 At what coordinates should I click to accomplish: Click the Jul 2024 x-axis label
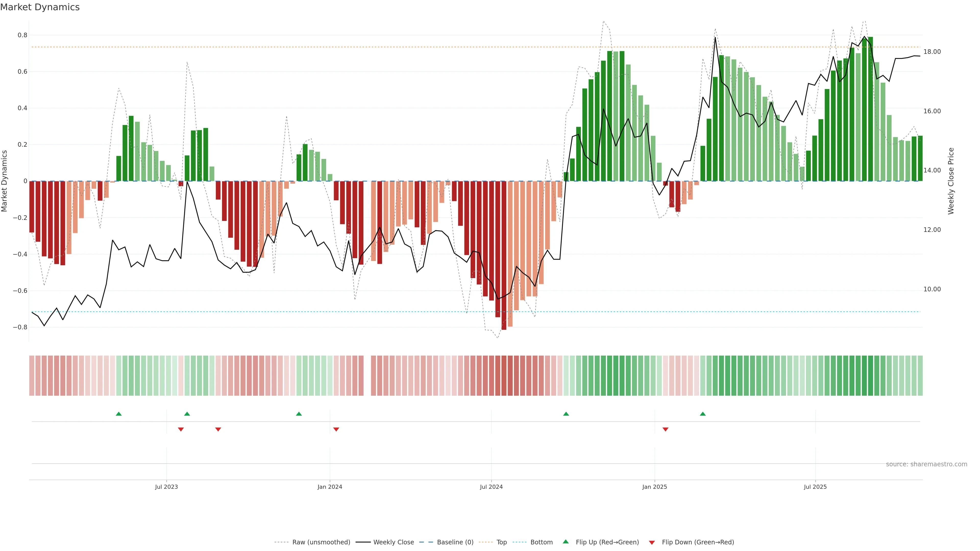(491, 487)
